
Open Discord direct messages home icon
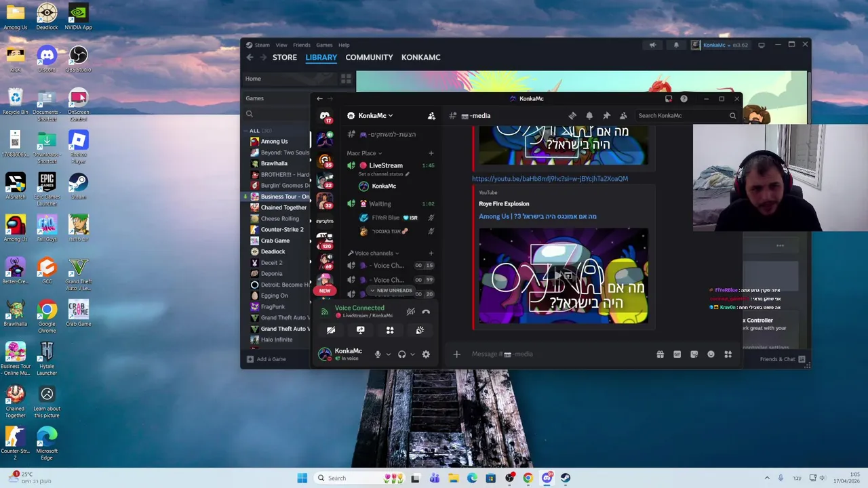pyautogui.click(x=325, y=116)
